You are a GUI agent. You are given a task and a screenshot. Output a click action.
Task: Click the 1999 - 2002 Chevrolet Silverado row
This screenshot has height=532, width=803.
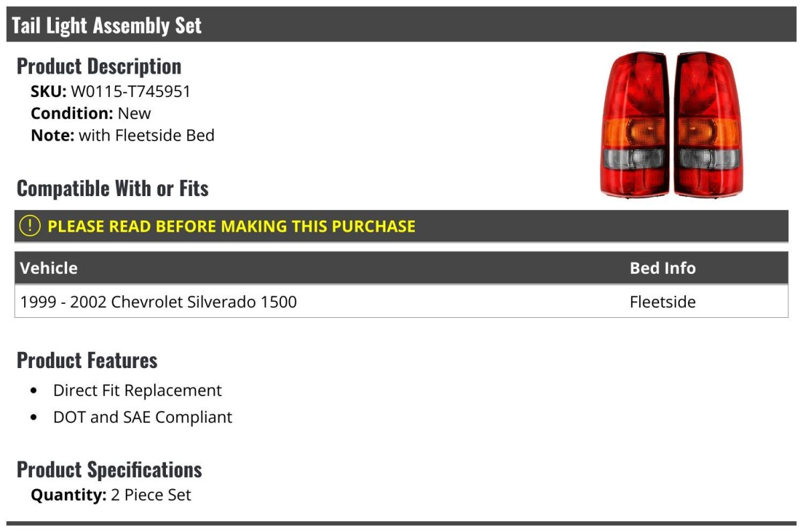point(401,302)
